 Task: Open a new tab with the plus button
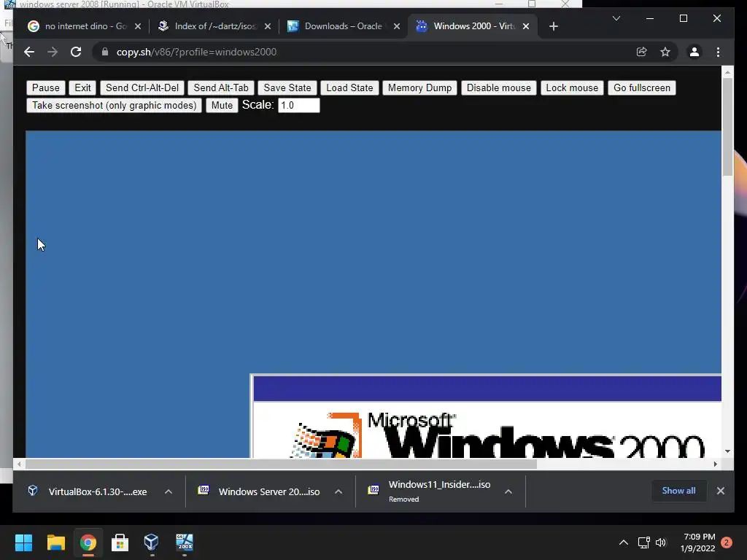pyautogui.click(x=553, y=26)
